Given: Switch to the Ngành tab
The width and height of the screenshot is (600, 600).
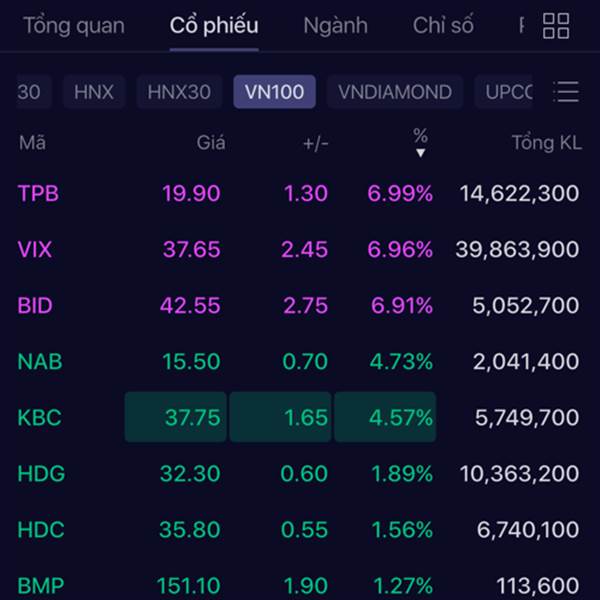Looking at the screenshot, I should [335, 26].
